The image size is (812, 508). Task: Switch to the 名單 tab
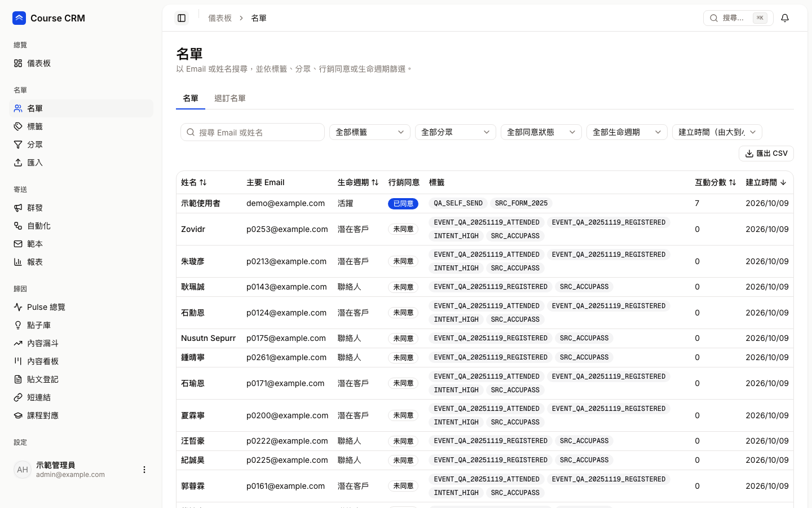pos(191,98)
